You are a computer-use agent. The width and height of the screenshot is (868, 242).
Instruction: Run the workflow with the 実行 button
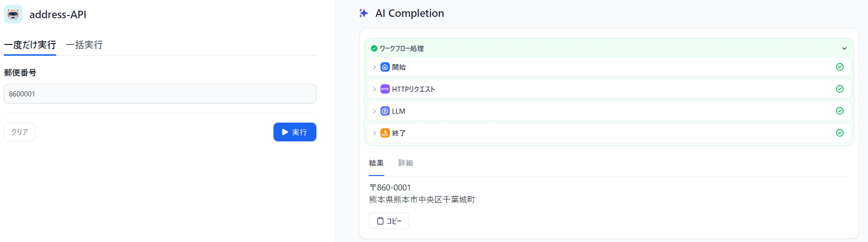tap(295, 132)
